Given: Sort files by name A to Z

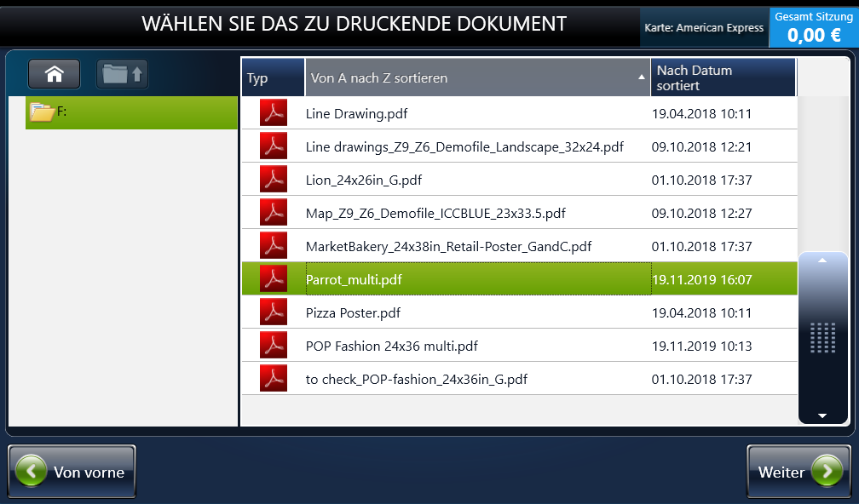Looking at the screenshot, I should tap(477, 77).
